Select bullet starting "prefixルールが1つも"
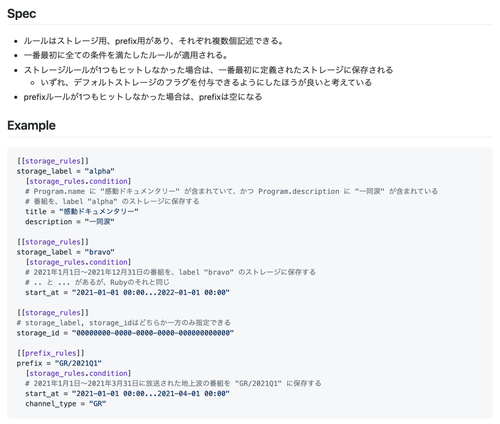The height and width of the screenshot is (424, 500). coord(143,97)
